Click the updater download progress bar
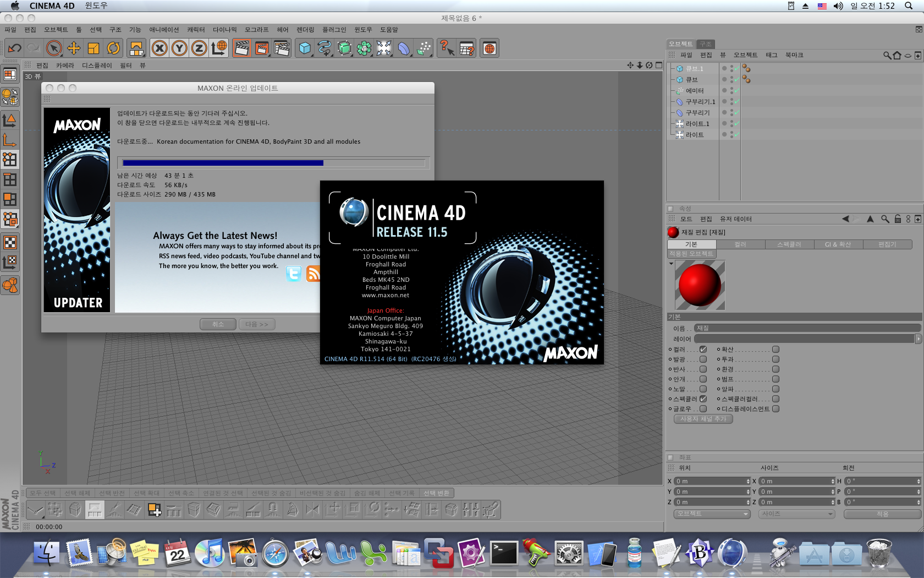This screenshot has height=578, width=924. (273, 163)
